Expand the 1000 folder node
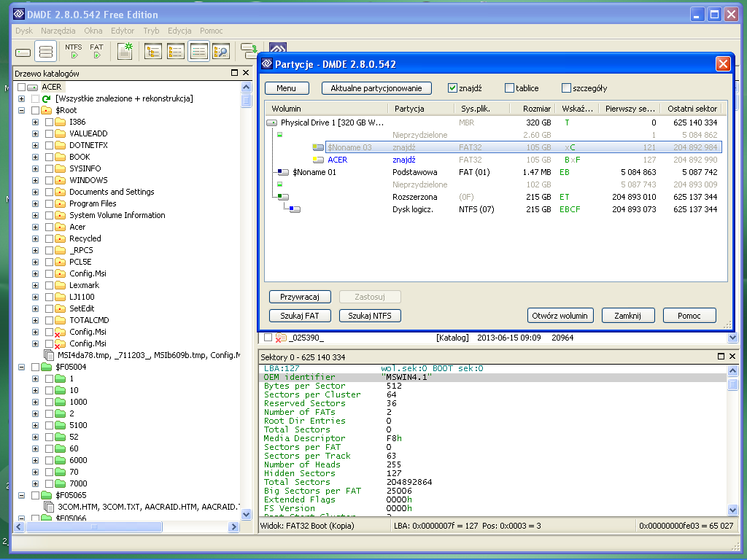The width and height of the screenshot is (747, 560). click(x=35, y=402)
